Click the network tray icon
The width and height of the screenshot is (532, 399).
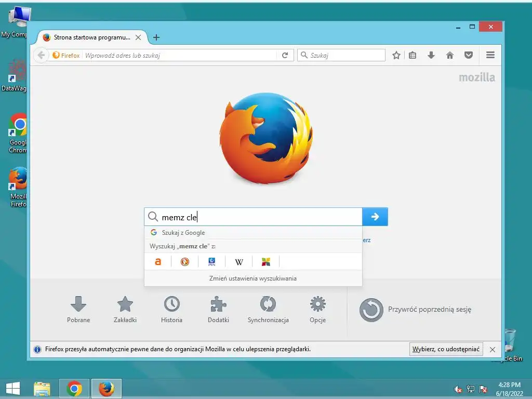pyautogui.click(x=471, y=389)
